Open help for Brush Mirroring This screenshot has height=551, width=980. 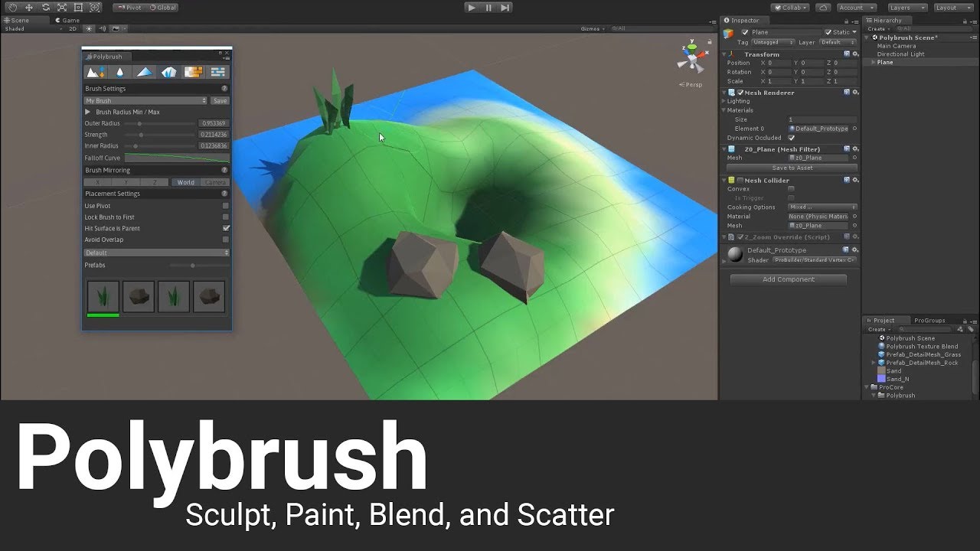point(224,170)
